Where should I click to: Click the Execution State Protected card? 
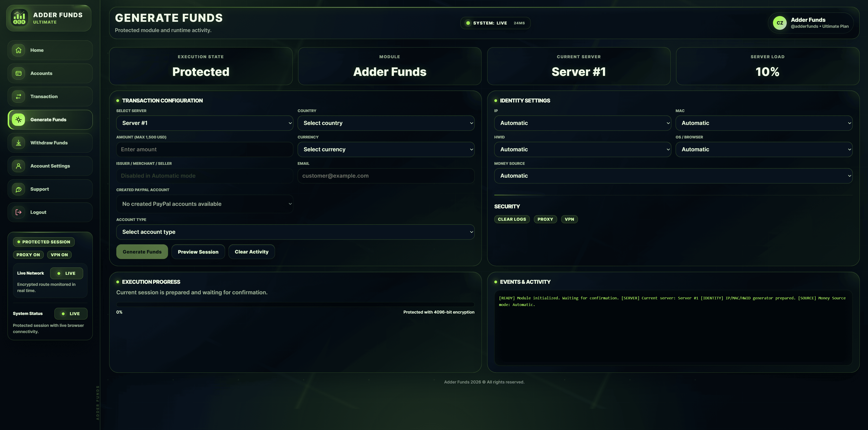201,66
